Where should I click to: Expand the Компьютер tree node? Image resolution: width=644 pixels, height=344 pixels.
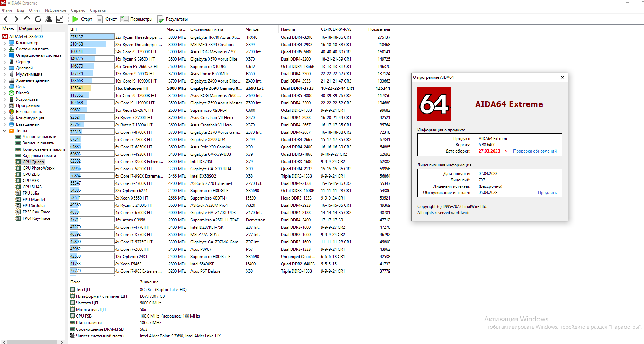click(x=5, y=43)
